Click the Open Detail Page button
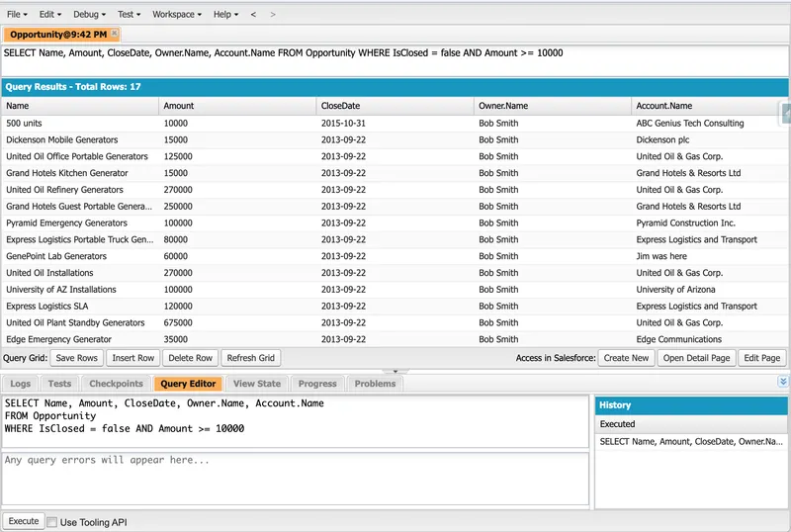The width and height of the screenshot is (791, 532). pyautogui.click(x=696, y=358)
